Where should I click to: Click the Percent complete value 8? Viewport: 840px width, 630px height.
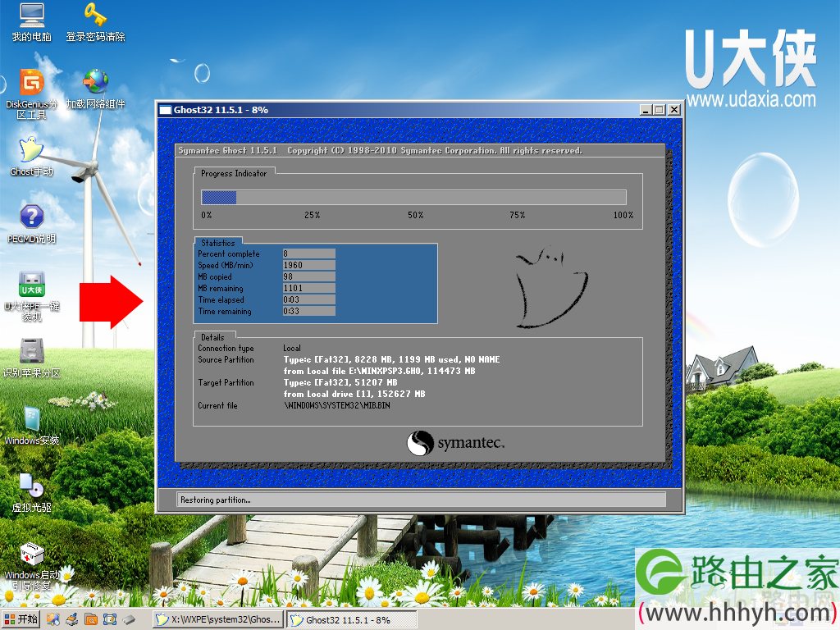[x=309, y=253]
